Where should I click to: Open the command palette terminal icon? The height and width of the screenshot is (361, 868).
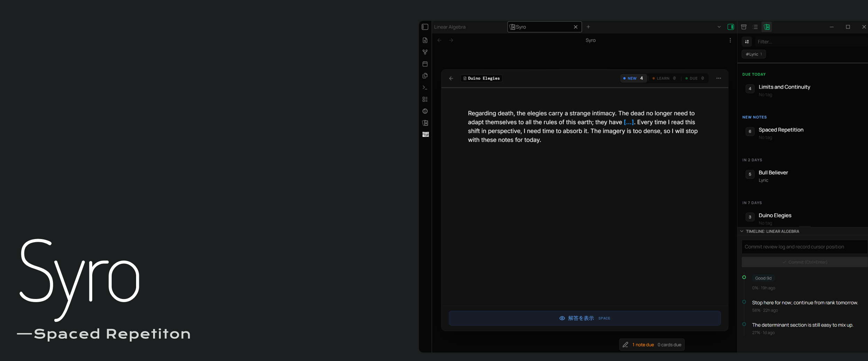(x=425, y=88)
